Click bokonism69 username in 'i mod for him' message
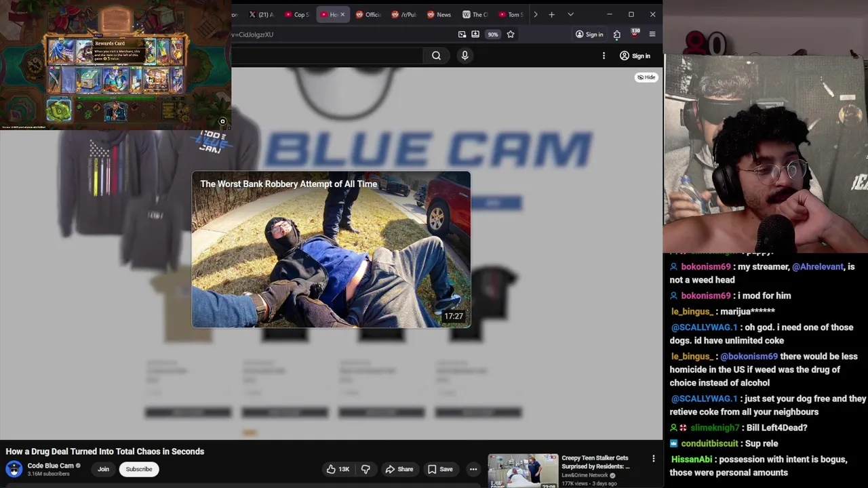Screen dimensions: 868x488 point(706,296)
